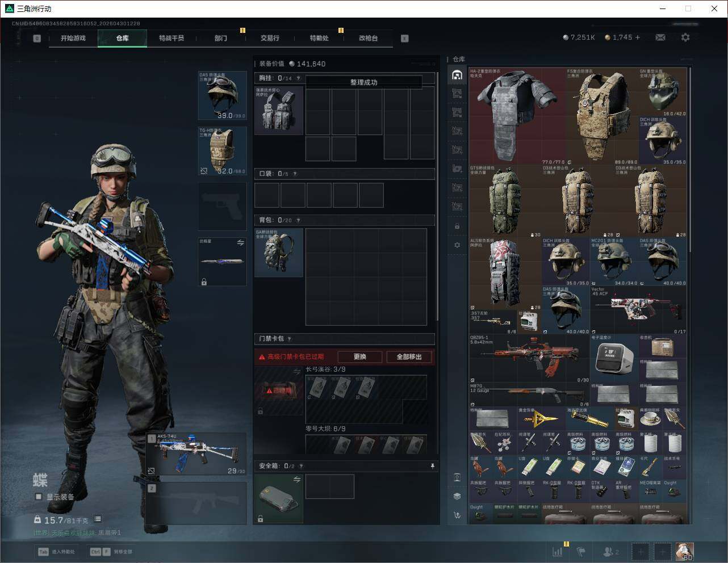Select the QBZ95-1 rifle in warehouse
The width and height of the screenshot is (728, 563).
click(x=529, y=359)
